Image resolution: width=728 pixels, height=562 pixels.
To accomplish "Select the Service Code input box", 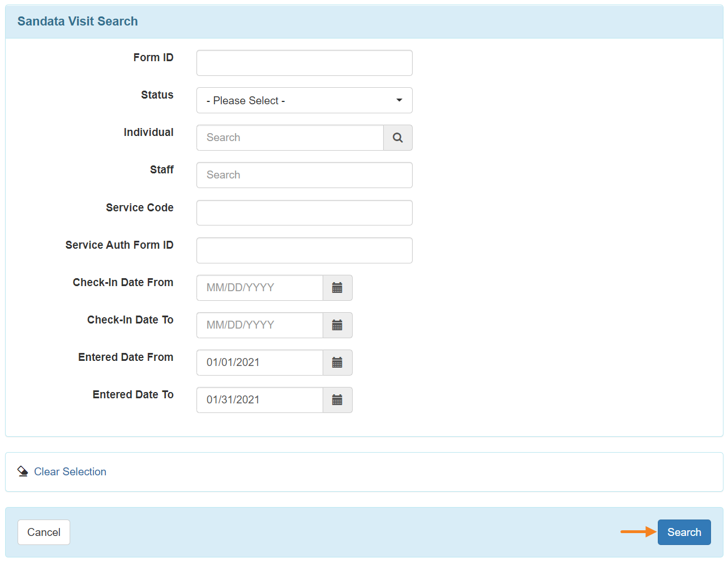I will [x=304, y=213].
